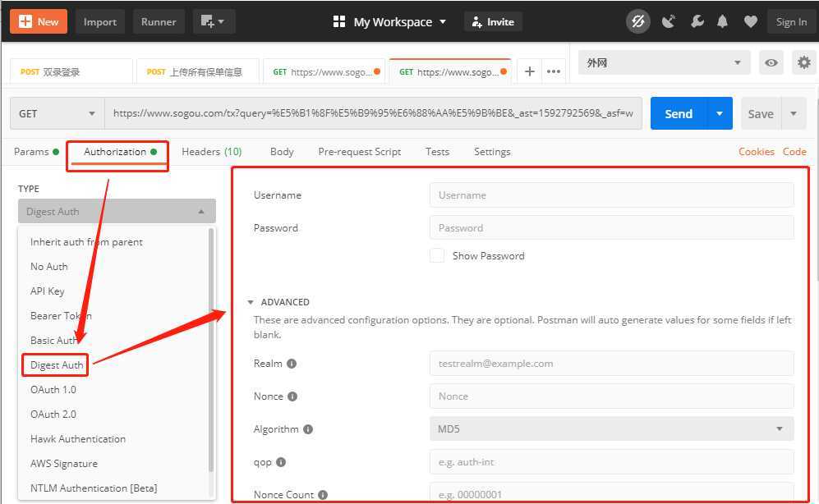Open new window dropdown icon
819x504 pixels.
(214, 22)
